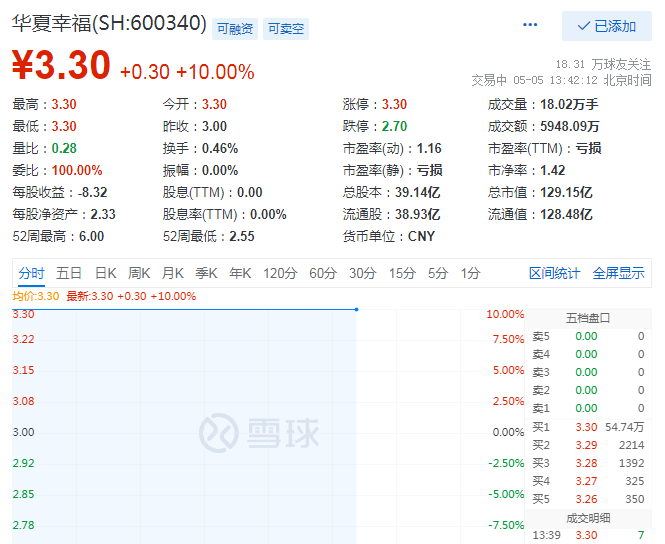Click the 每股净资产 value 2.33

tap(103, 214)
